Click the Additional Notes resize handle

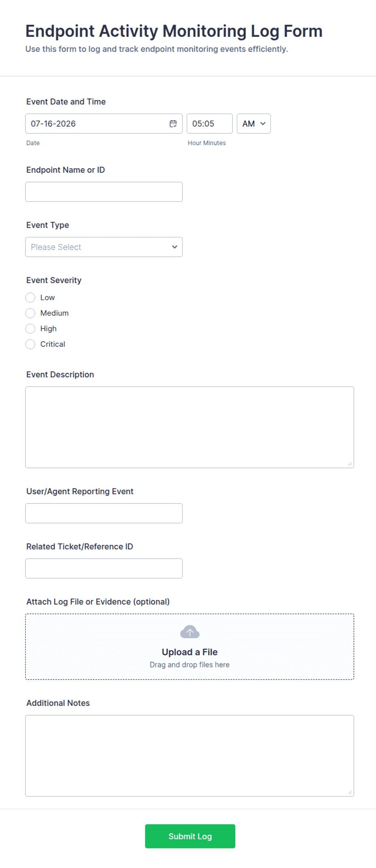[x=350, y=792]
